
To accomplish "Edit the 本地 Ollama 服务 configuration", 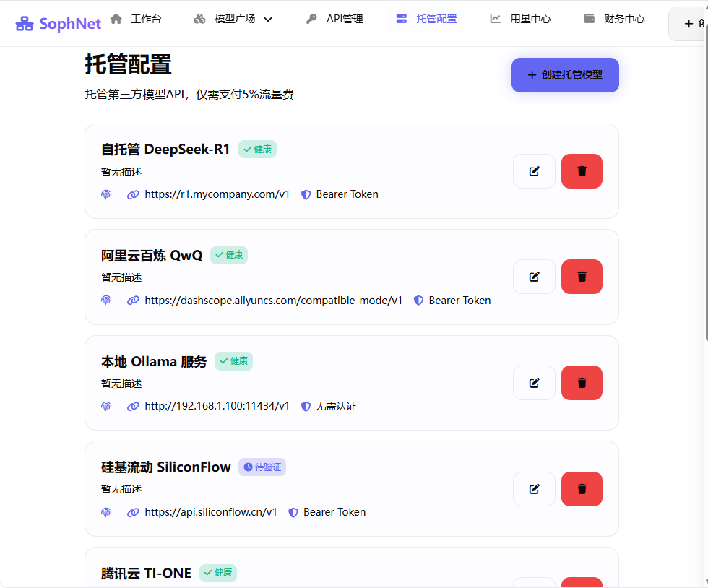I will tap(534, 383).
